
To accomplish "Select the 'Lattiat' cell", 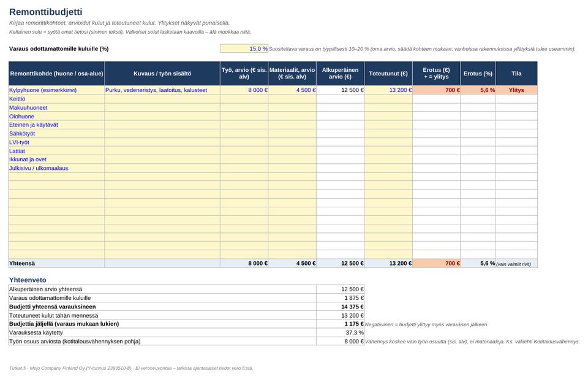I will coord(56,151).
